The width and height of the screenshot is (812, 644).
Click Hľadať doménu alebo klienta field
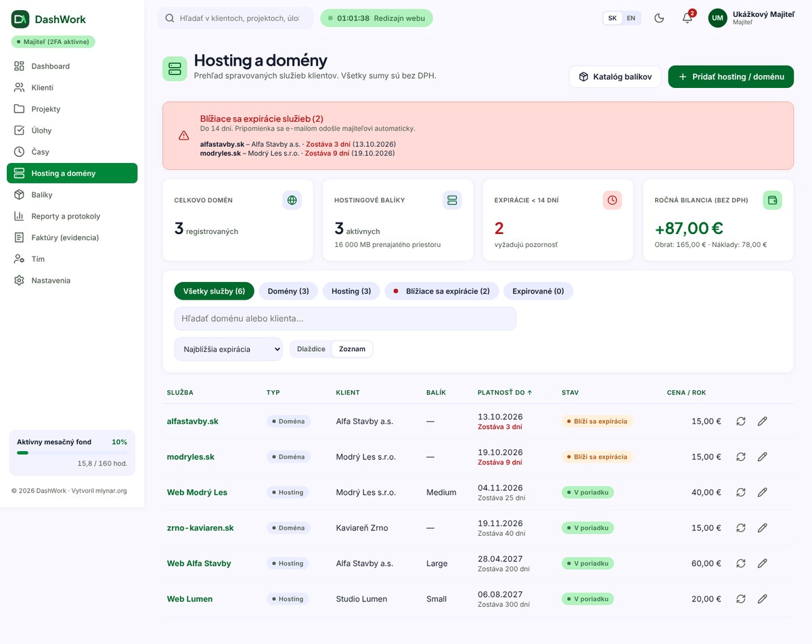345,319
